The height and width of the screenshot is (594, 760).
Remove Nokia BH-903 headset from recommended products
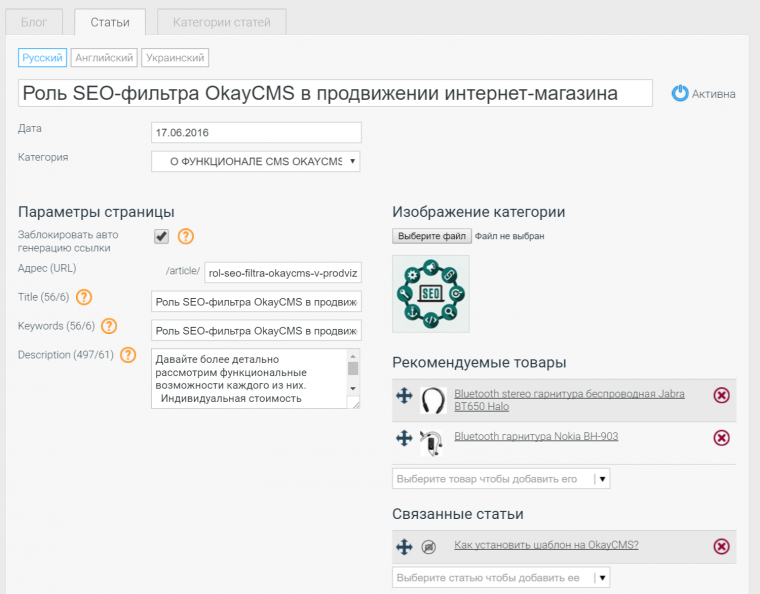pyautogui.click(x=721, y=438)
